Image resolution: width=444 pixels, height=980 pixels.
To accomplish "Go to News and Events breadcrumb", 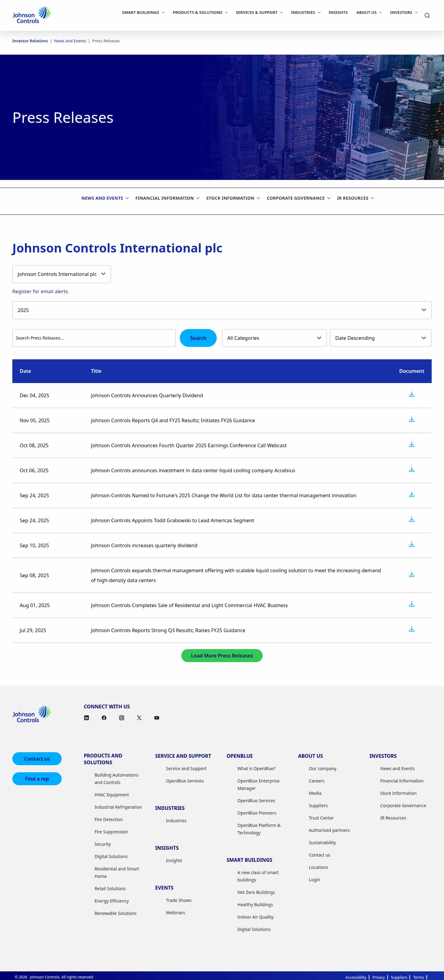I will [x=70, y=41].
